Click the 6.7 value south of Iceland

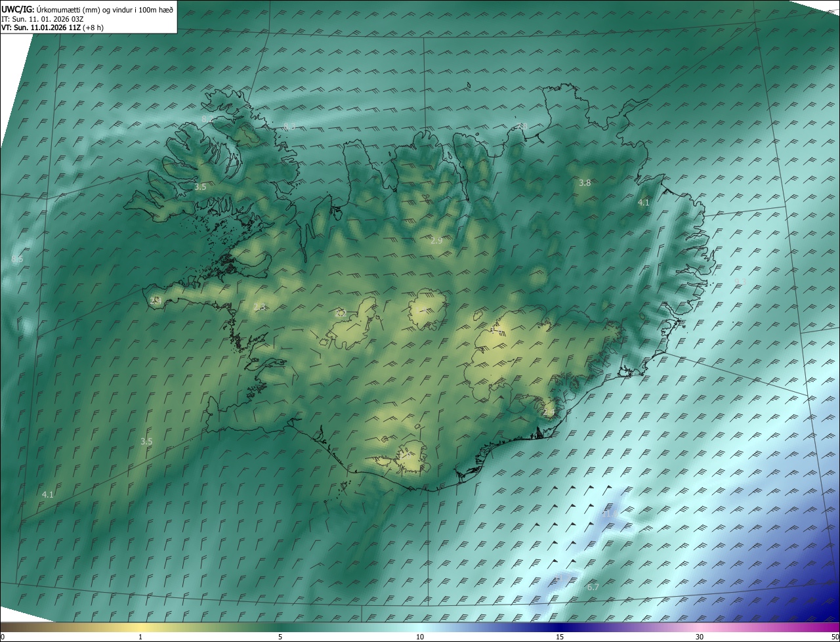(x=593, y=587)
